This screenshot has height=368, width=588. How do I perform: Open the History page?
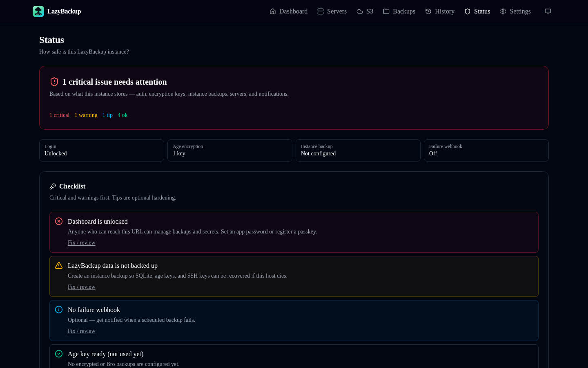tap(440, 11)
